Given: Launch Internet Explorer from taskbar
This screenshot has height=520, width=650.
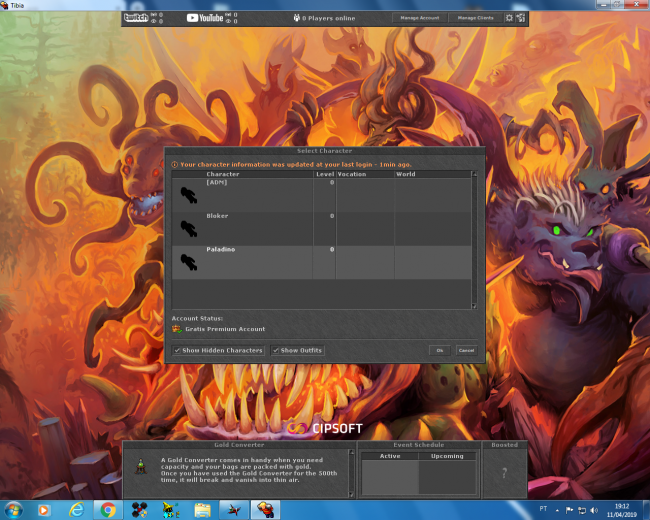Looking at the screenshot, I should (x=76, y=510).
